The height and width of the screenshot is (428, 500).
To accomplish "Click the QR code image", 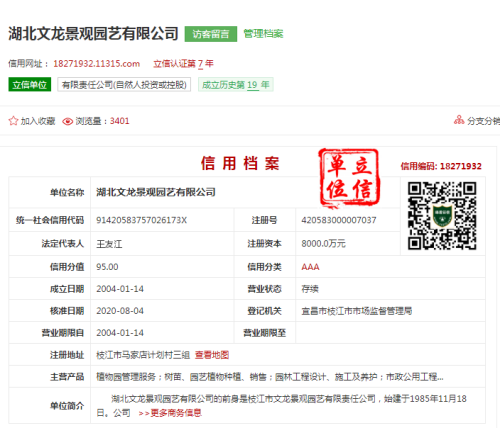I will click(442, 216).
